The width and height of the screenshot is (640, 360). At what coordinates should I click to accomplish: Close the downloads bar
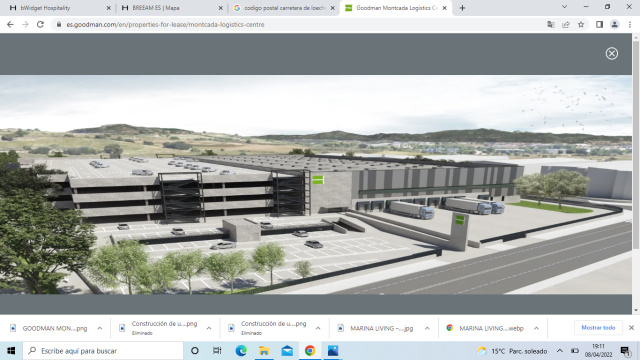click(x=631, y=328)
